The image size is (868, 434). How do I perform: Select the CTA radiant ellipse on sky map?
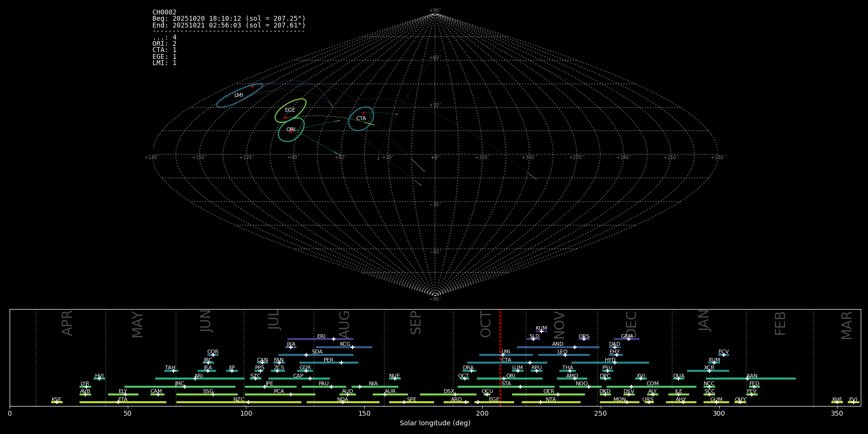click(361, 119)
